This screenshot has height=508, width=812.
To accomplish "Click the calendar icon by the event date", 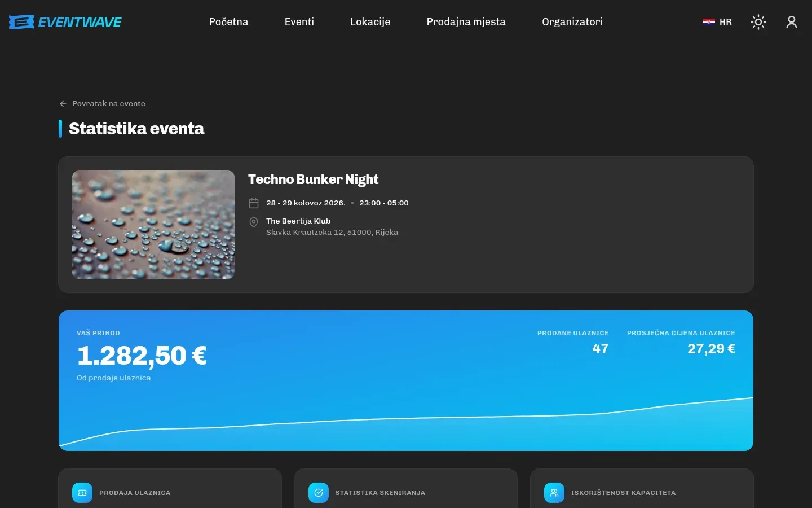I will (x=254, y=203).
